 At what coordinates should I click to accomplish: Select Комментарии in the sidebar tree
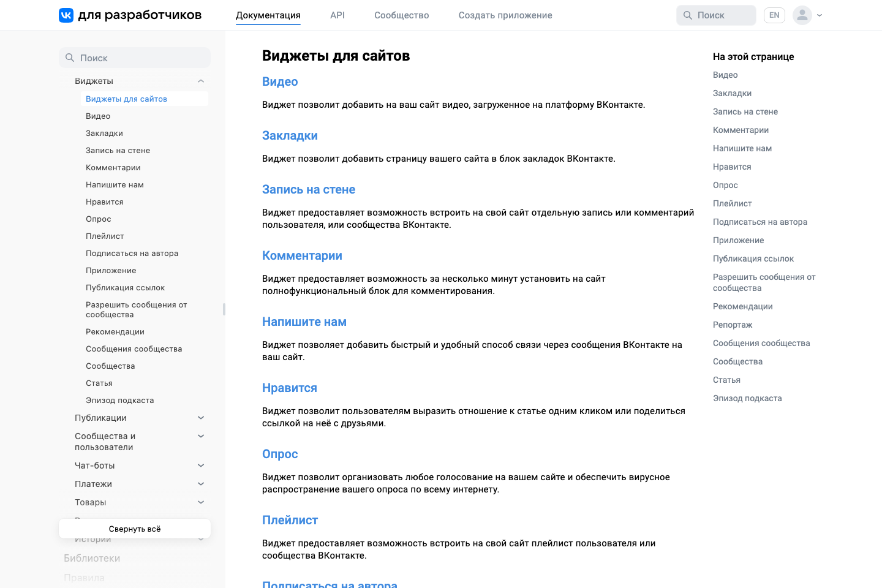(x=113, y=167)
